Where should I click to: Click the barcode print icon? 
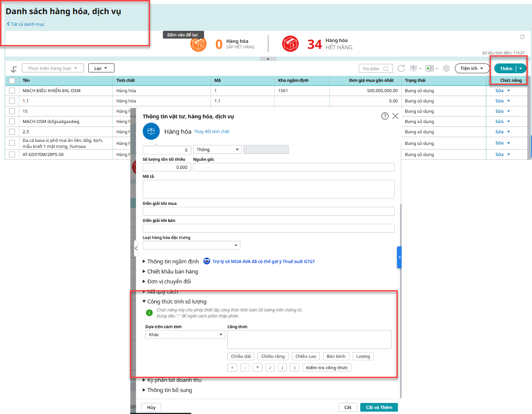coord(413,68)
